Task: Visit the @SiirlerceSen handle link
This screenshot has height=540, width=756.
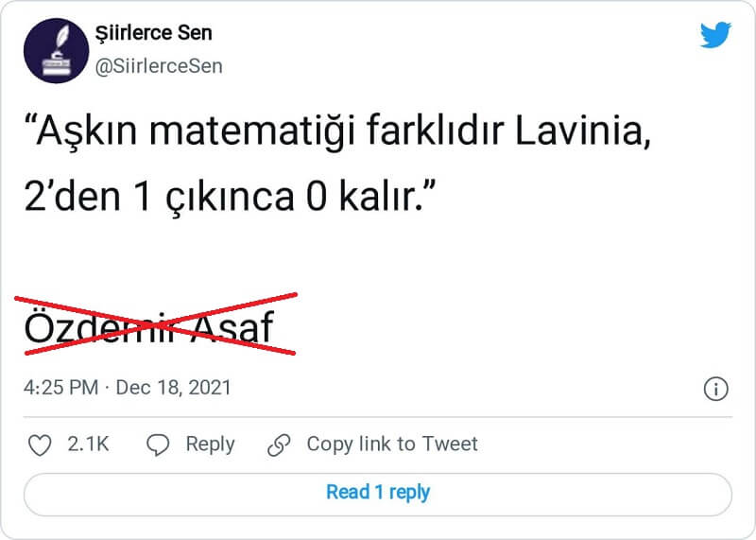Action: (159, 67)
